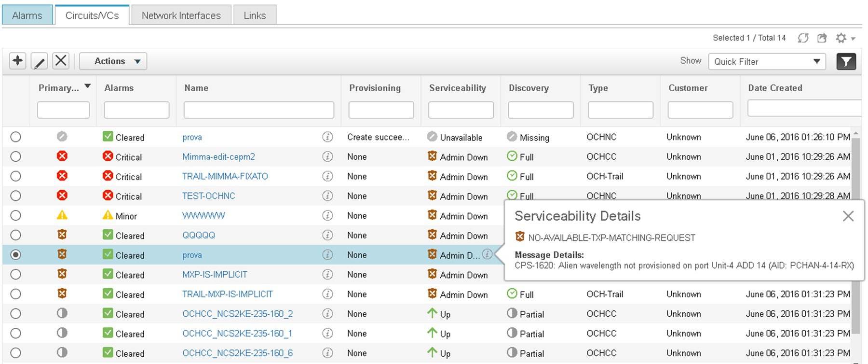
Task: Click the edit pencil icon
Action: coord(39,61)
